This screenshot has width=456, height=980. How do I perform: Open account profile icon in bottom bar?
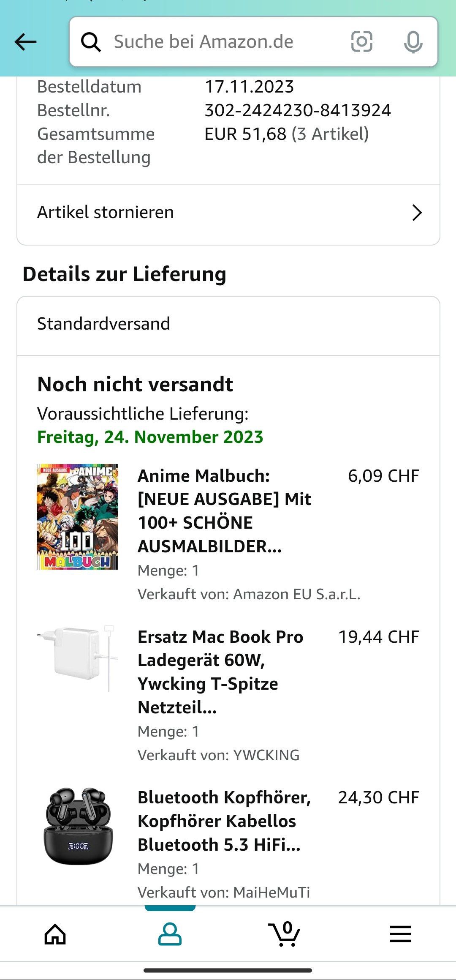(x=170, y=934)
